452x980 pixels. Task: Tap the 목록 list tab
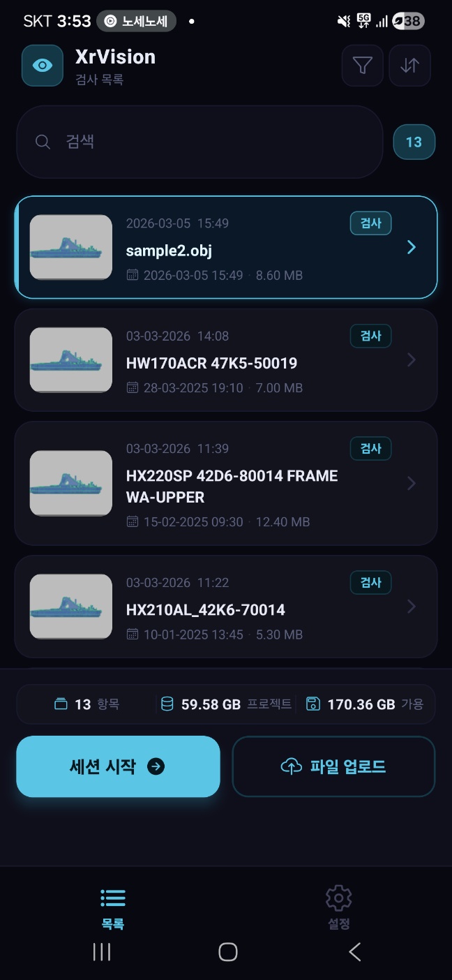tap(112, 908)
